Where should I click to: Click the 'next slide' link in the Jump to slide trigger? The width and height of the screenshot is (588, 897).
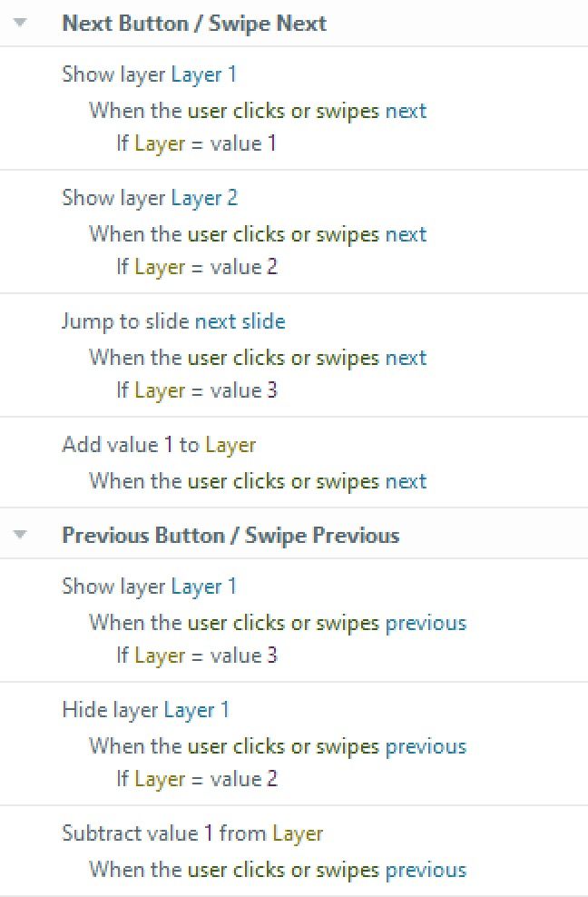pyautogui.click(x=240, y=321)
